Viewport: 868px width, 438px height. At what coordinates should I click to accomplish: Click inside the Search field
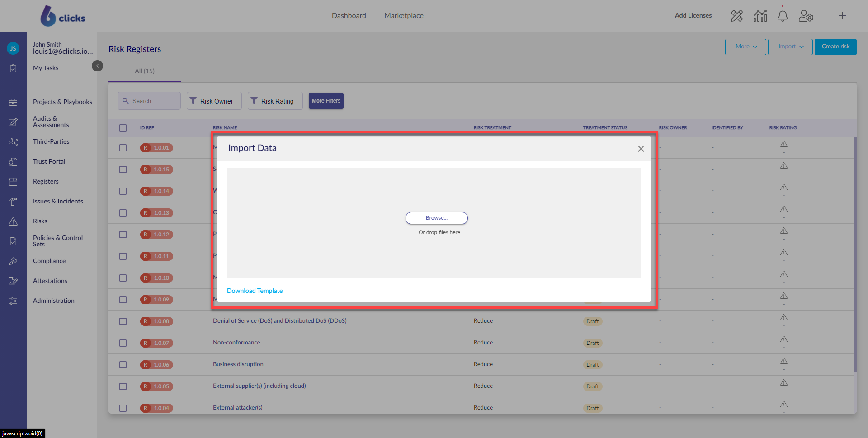pyautogui.click(x=149, y=101)
